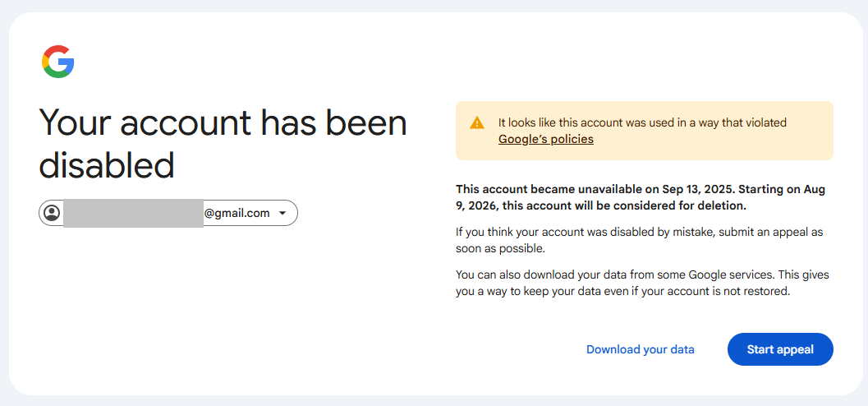Click the 'Your account has been' heading line
This screenshot has width=868, height=406.
click(x=223, y=123)
